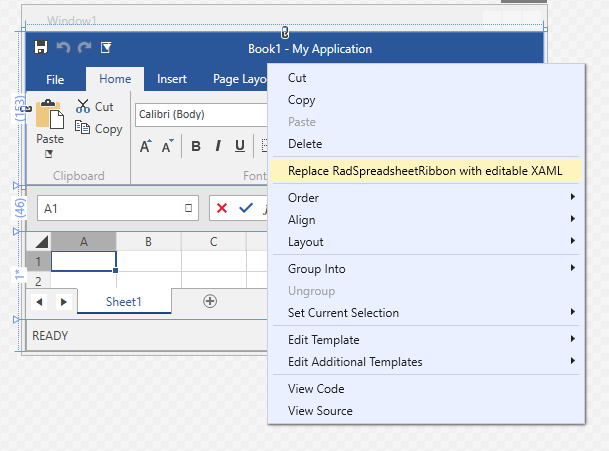Choose Delete from the context menu

pyautogui.click(x=426, y=144)
